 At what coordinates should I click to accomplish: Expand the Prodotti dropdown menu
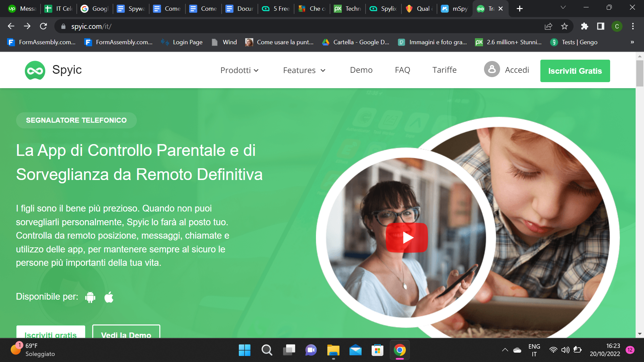[x=239, y=70]
